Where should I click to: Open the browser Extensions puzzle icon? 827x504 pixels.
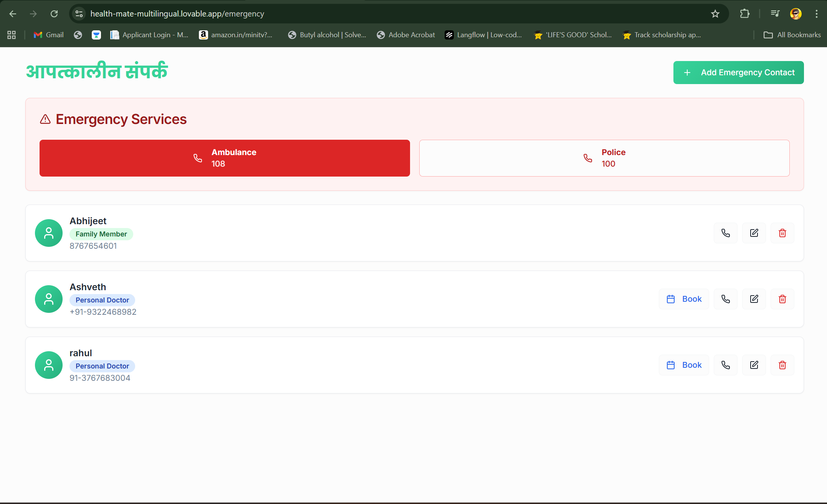[x=744, y=14]
